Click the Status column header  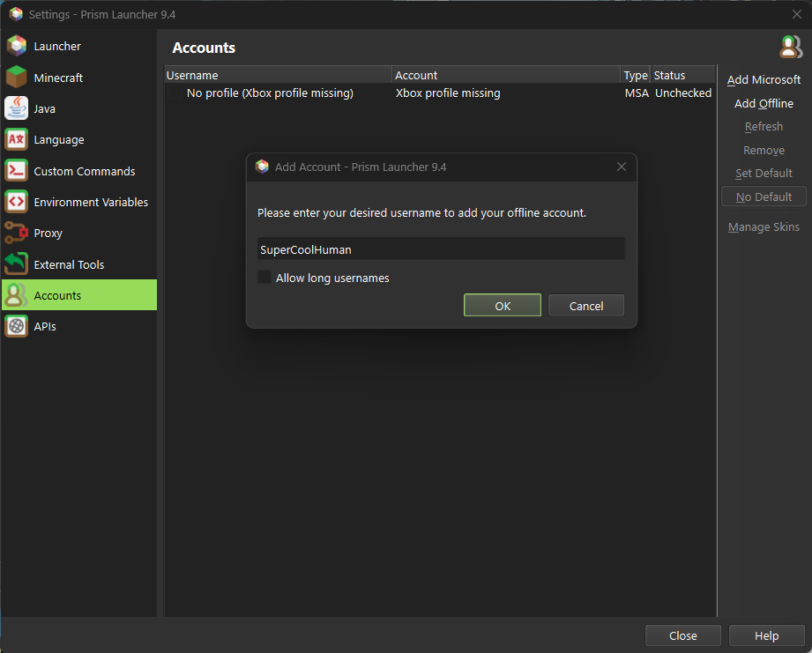coord(682,75)
